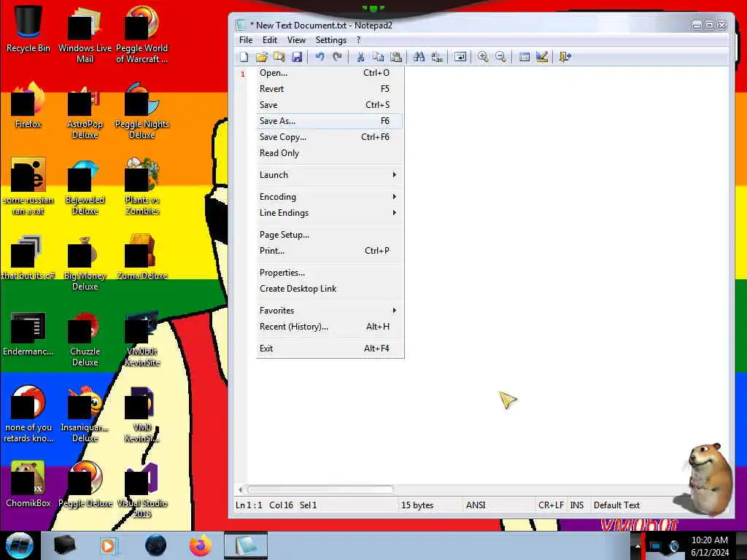Open Properties... from File menu
Screen dimensions: 747x560
click(330, 273)
